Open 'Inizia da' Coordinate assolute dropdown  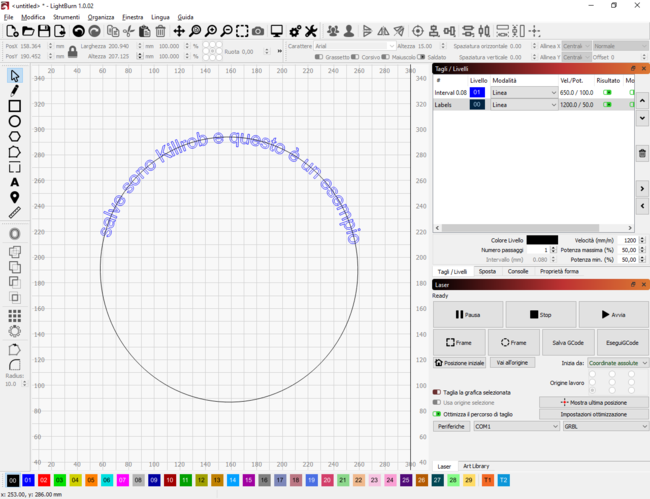(617, 362)
